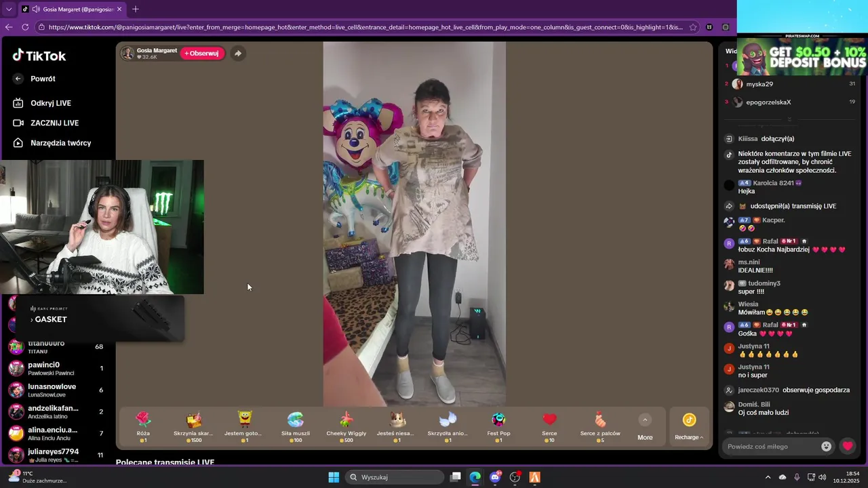Share the live with the arrow icon
The height and width of the screenshot is (488, 868).
(x=237, y=54)
